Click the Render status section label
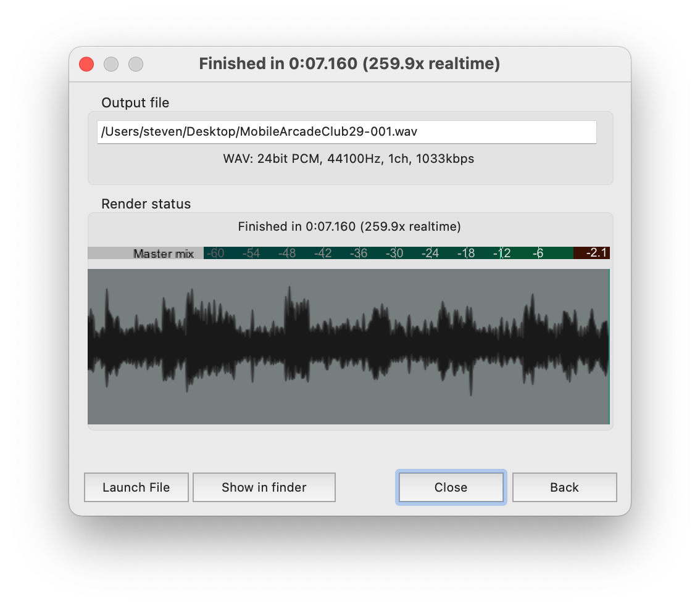This screenshot has width=700, height=607. click(146, 204)
